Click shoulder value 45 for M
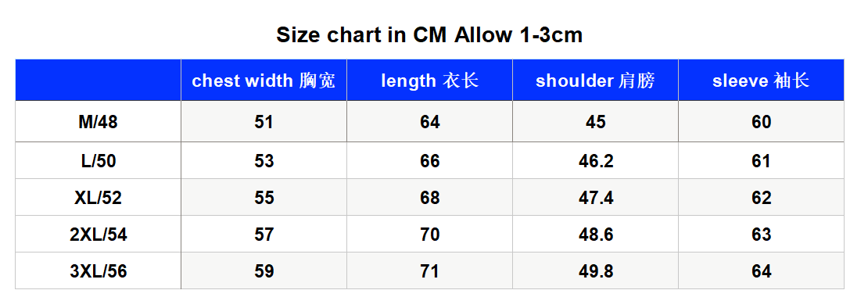 coord(595,122)
